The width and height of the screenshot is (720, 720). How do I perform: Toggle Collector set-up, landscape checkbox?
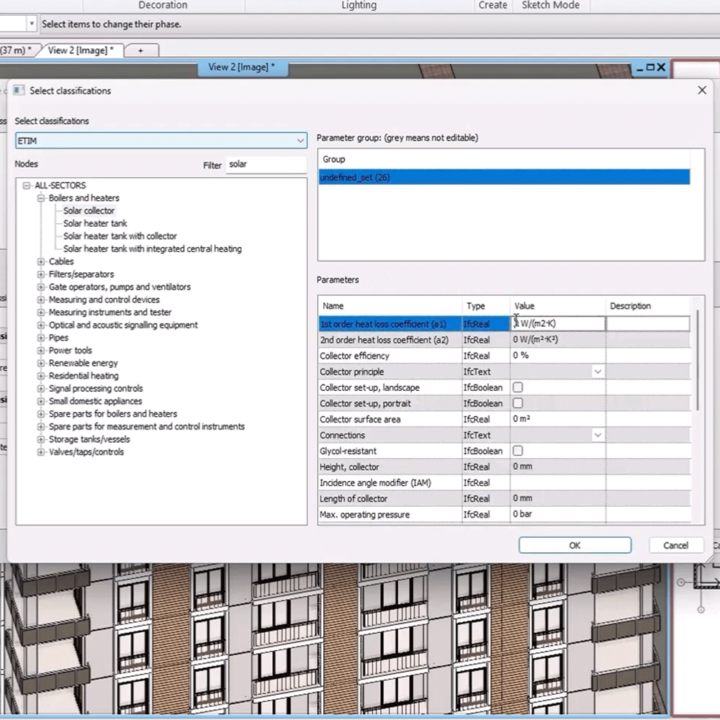click(518, 388)
